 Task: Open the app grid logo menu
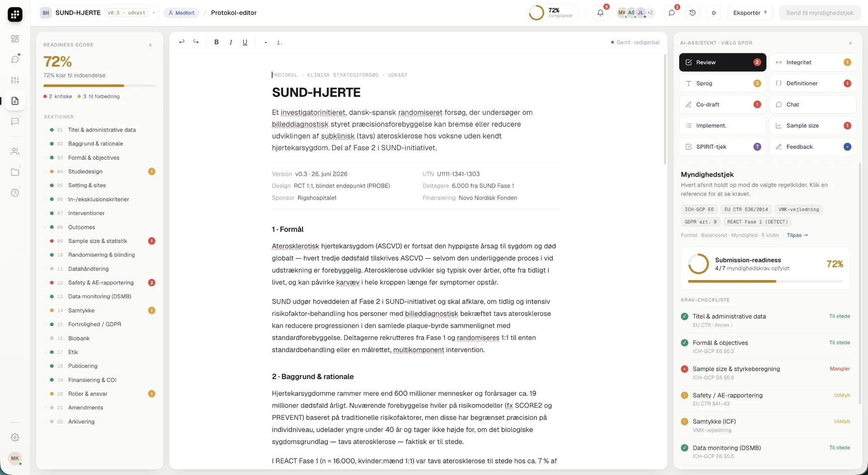(x=15, y=14)
